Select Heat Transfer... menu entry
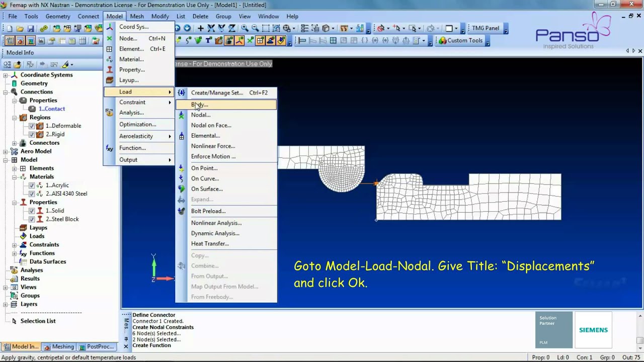The height and width of the screenshot is (362, 644). 226,244
